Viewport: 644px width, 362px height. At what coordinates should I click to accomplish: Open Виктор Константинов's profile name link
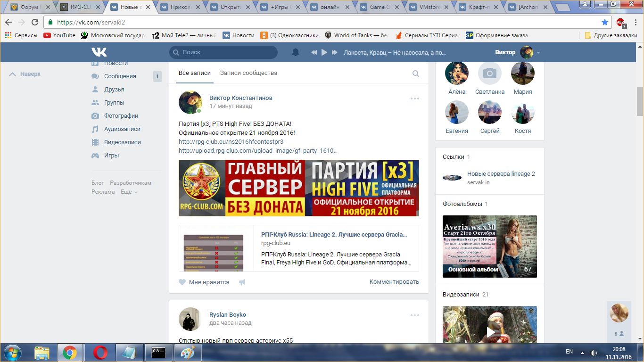point(241,98)
